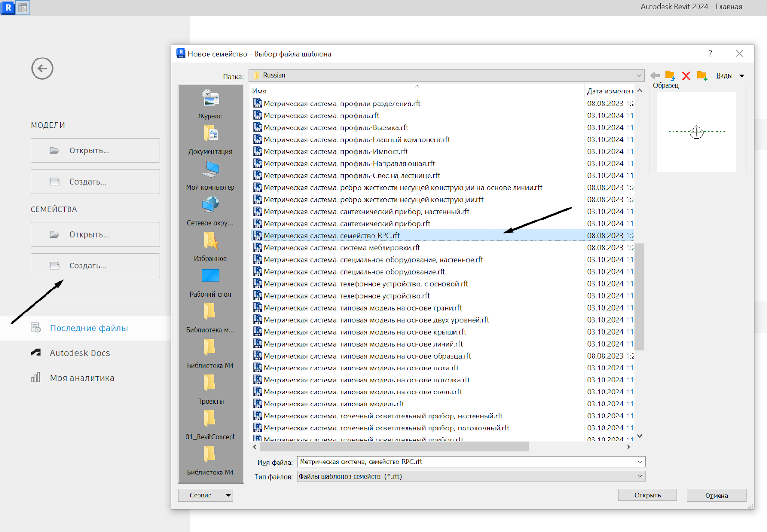Image resolution: width=767 pixels, height=532 pixels.
Task: Click the vertical scrollbar thumb of file list
Action: click(x=640, y=297)
